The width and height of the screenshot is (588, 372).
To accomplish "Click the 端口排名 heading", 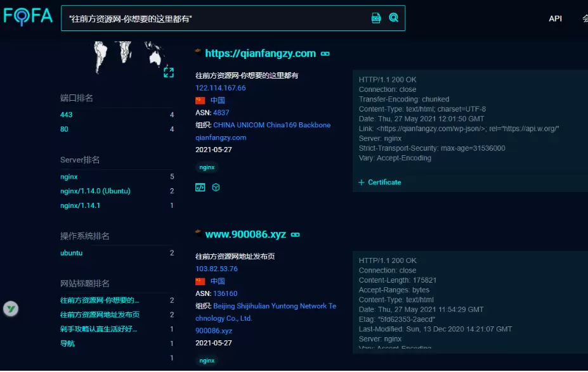I will [x=77, y=98].
